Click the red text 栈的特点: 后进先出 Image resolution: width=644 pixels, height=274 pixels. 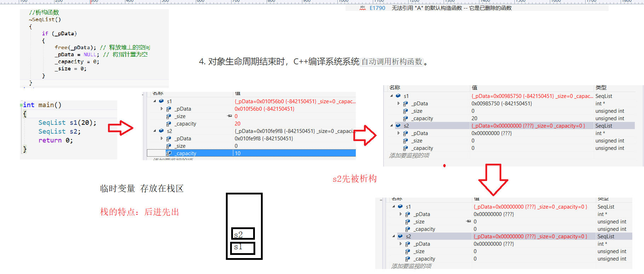[x=140, y=212]
